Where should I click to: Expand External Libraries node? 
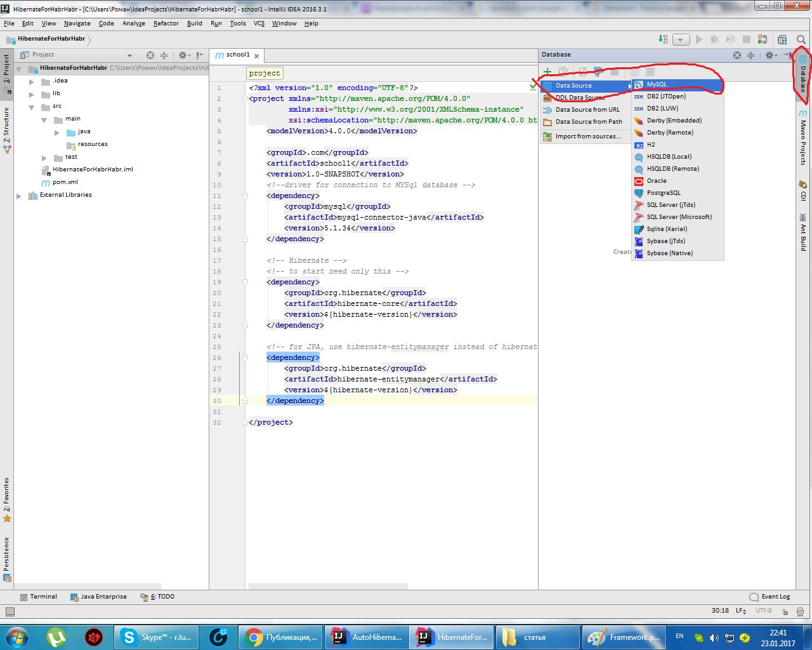(19, 196)
